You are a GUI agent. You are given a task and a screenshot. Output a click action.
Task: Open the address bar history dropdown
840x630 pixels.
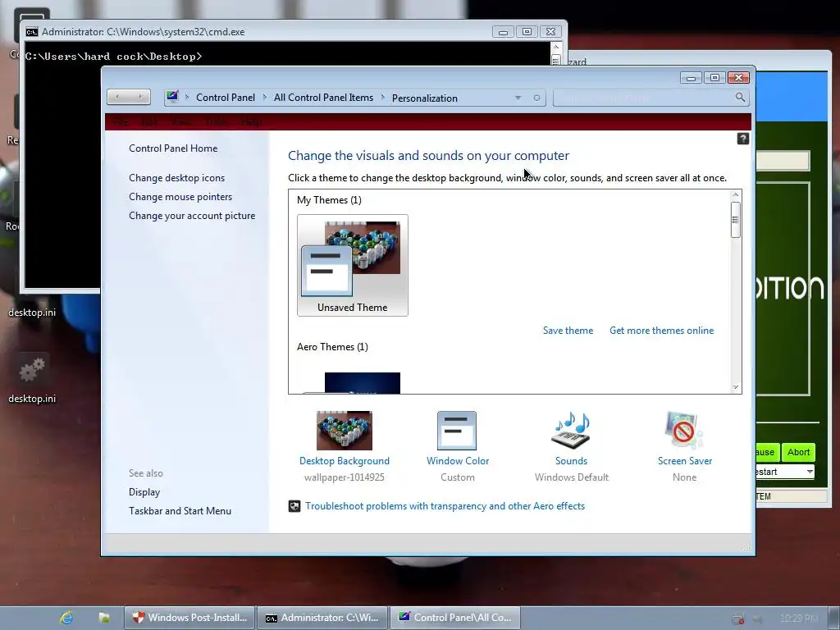point(518,98)
